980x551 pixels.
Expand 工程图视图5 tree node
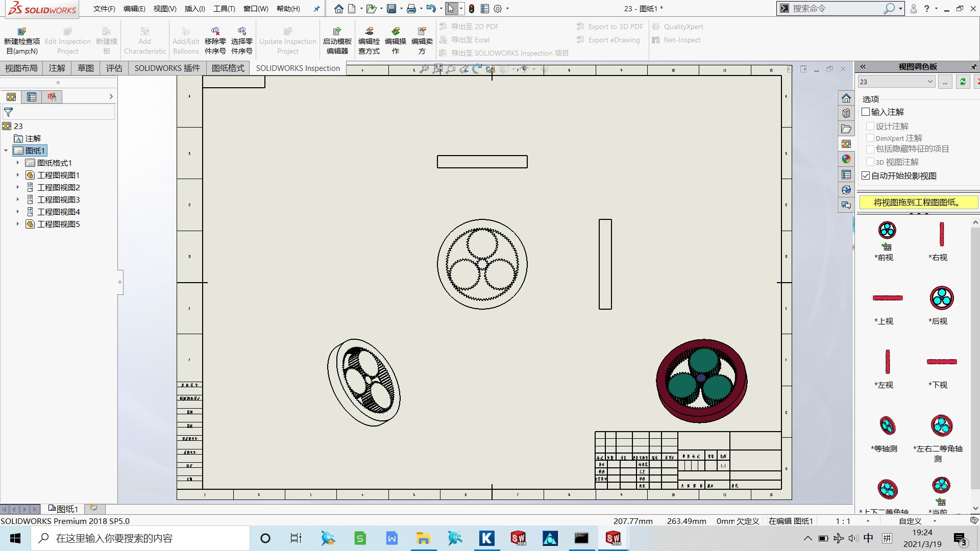click(x=18, y=224)
